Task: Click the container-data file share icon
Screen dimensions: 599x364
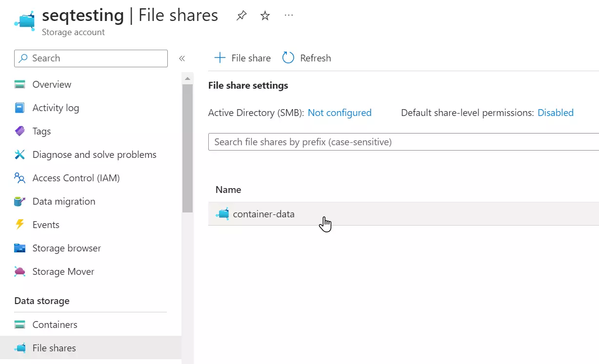Action: pyautogui.click(x=222, y=214)
